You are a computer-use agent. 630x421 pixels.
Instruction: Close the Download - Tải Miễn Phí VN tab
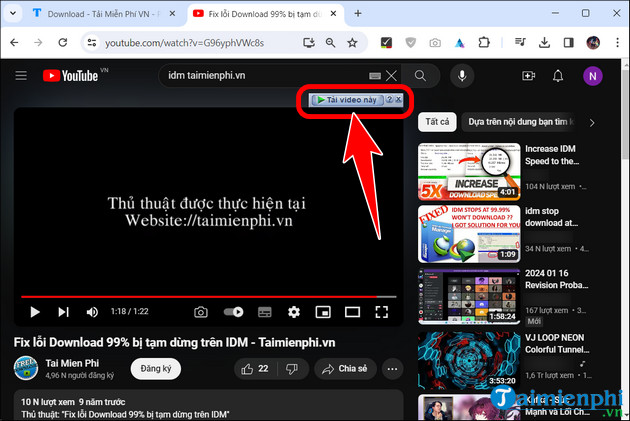point(172,14)
